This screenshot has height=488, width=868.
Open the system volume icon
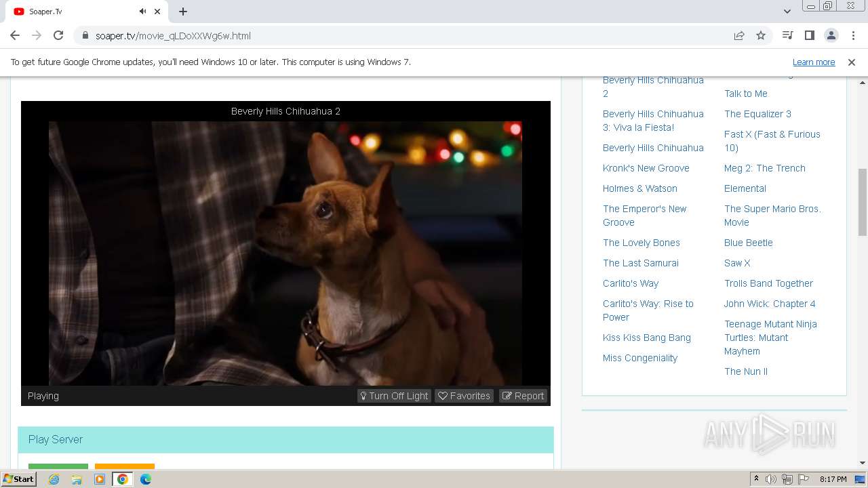(771, 479)
